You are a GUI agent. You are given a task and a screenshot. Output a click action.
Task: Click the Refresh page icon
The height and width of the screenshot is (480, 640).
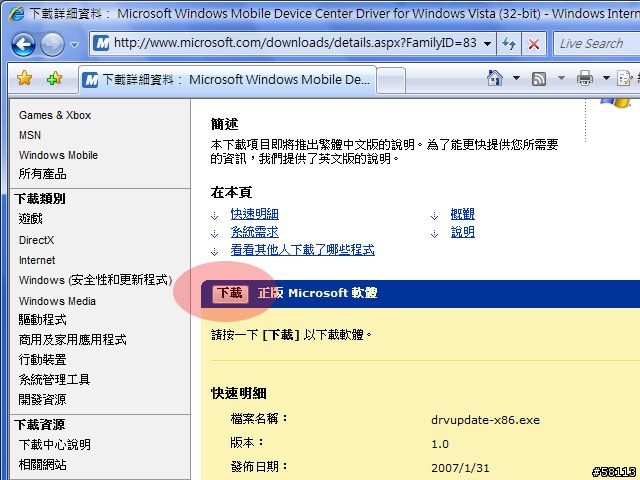509,43
